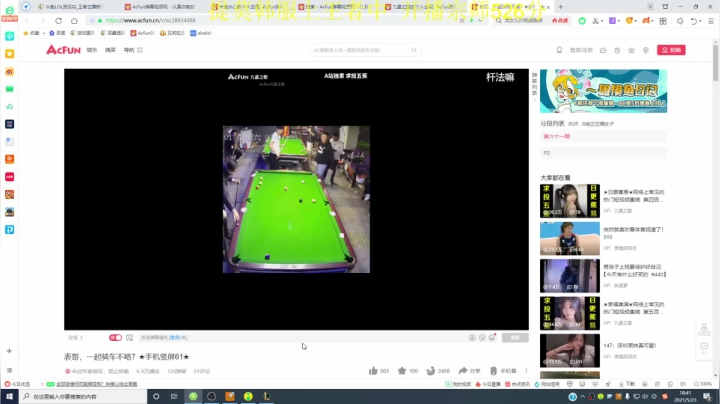Image resolution: width=720 pixels, height=404 pixels.
Task: Open the AcFun bookmark in bookmarks bar
Action: click(x=142, y=33)
